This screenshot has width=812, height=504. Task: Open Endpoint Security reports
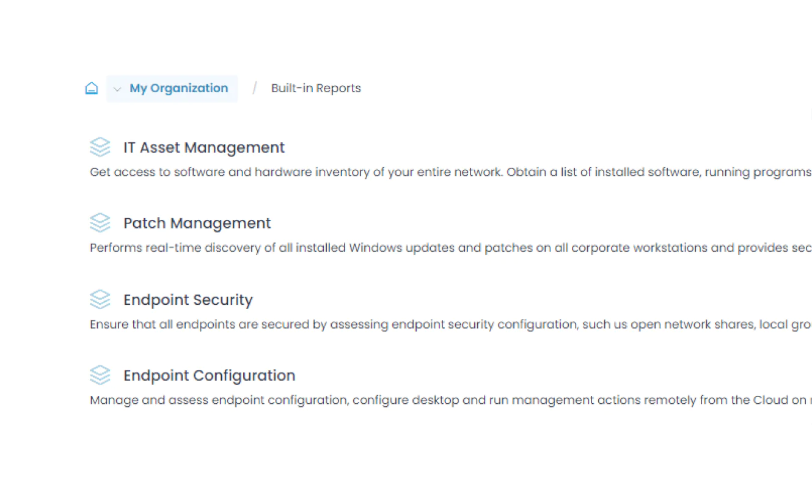(x=188, y=300)
